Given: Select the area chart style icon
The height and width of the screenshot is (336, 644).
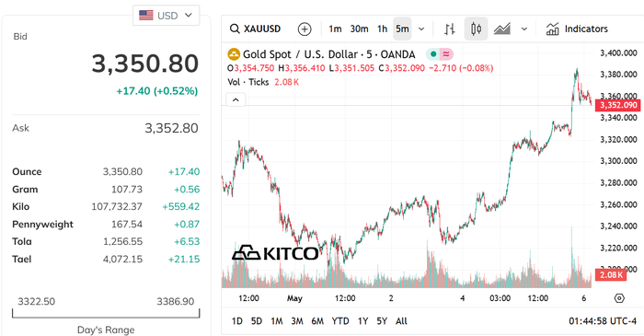Looking at the screenshot, I should pos(502,29).
